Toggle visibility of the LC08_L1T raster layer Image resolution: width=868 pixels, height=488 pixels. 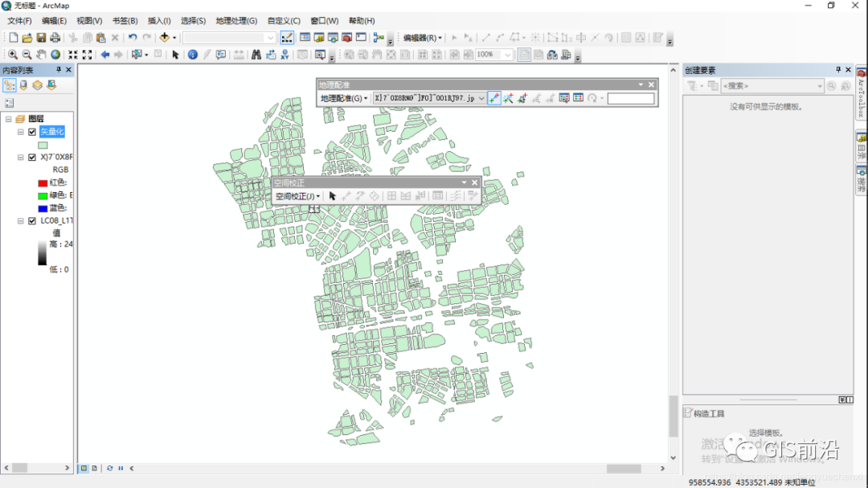34,219
